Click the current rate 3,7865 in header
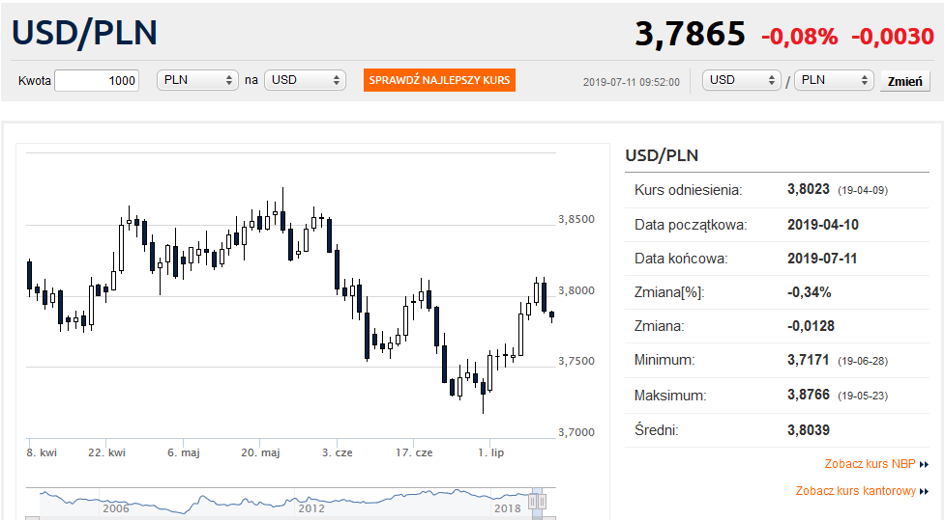Viewport: 945px width, 520px height. [689, 34]
